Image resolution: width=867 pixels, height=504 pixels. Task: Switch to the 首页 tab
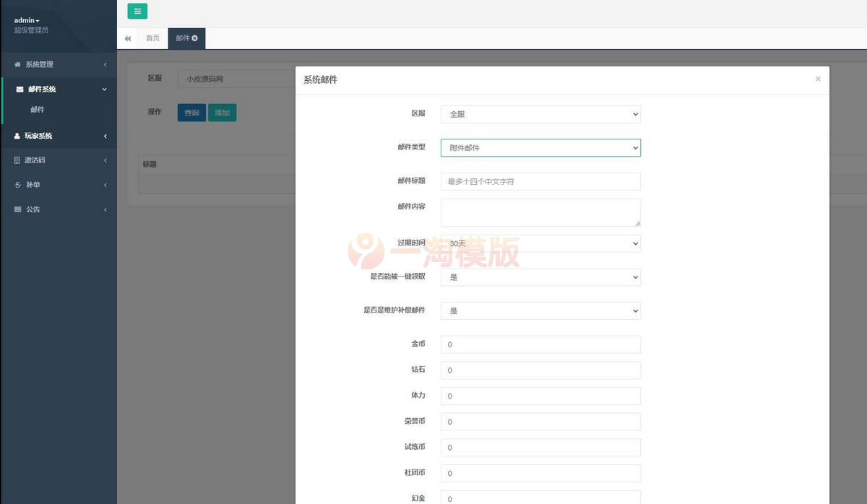[152, 38]
